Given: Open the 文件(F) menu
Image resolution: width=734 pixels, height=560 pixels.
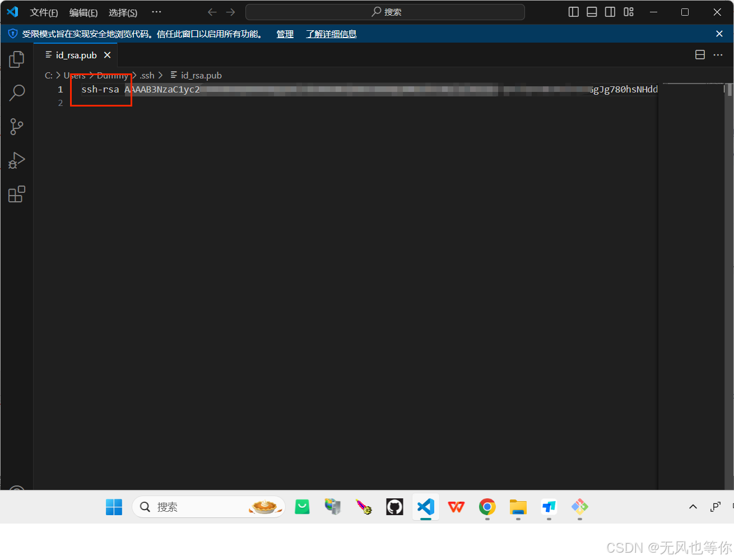Looking at the screenshot, I should tap(44, 12).
